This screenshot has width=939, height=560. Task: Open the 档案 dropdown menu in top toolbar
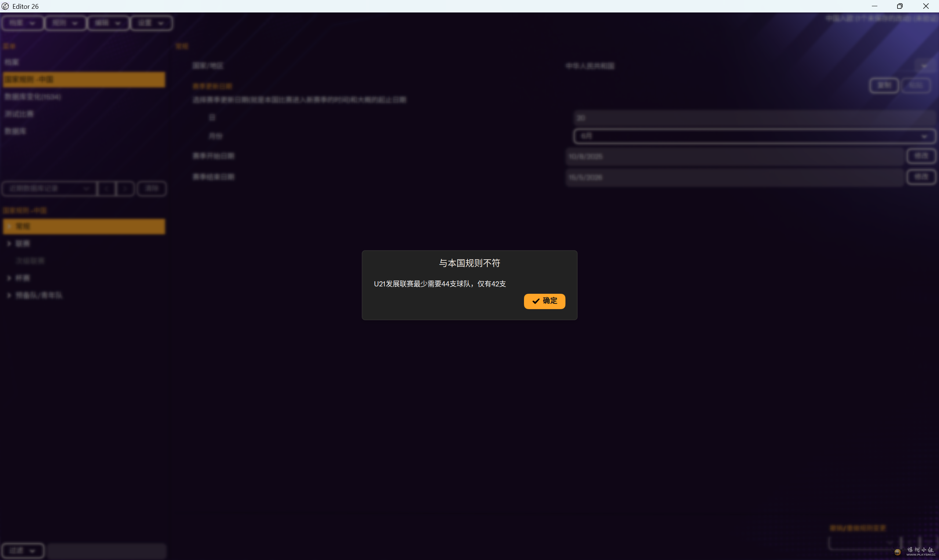click(x=22, y=23)
